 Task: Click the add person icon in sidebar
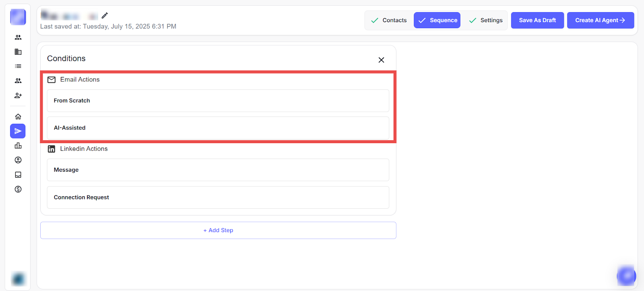coord(18,96)
